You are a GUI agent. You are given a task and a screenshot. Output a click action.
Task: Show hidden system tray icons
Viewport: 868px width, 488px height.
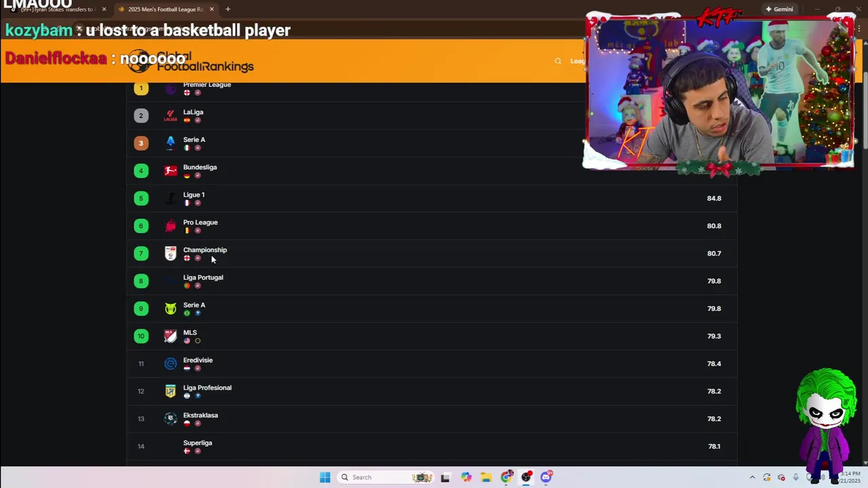752,477
